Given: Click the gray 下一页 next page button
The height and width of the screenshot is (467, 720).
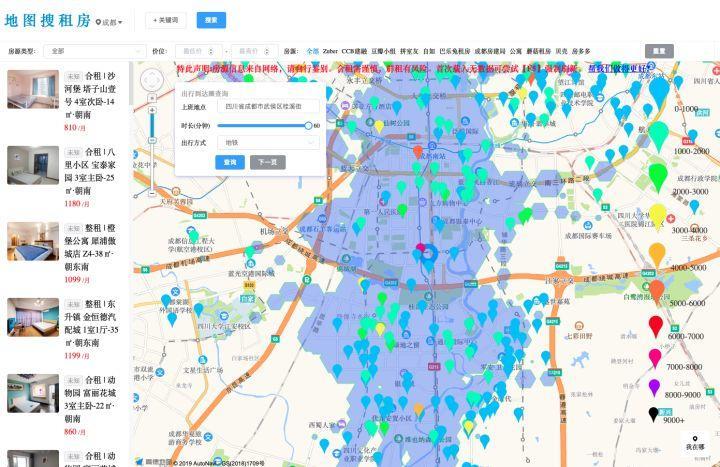Looking at the screenshot, I should [268, 162].
